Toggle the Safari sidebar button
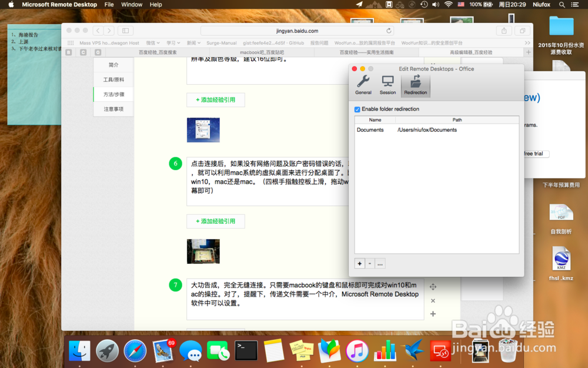The width and height of the screenshot is (588, 368). point(126,31)
